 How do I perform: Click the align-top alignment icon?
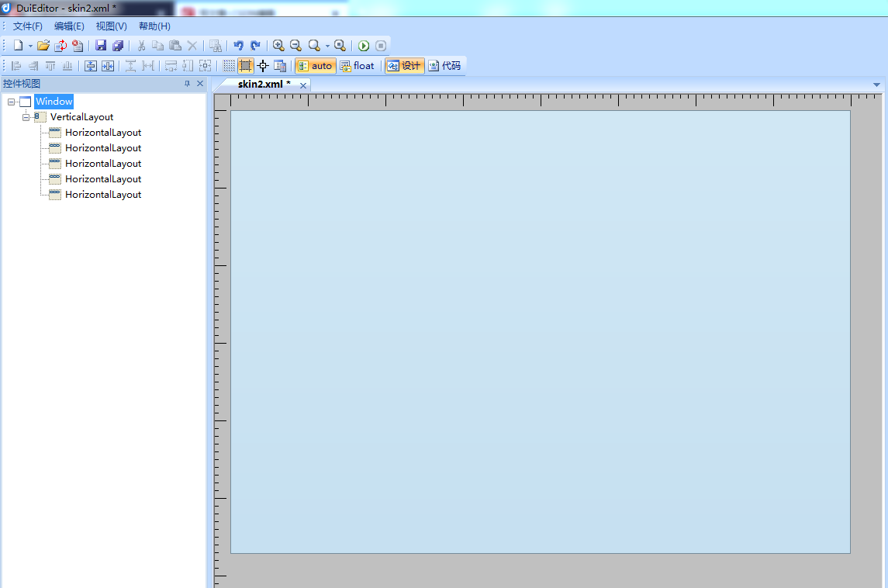[50, 65]
